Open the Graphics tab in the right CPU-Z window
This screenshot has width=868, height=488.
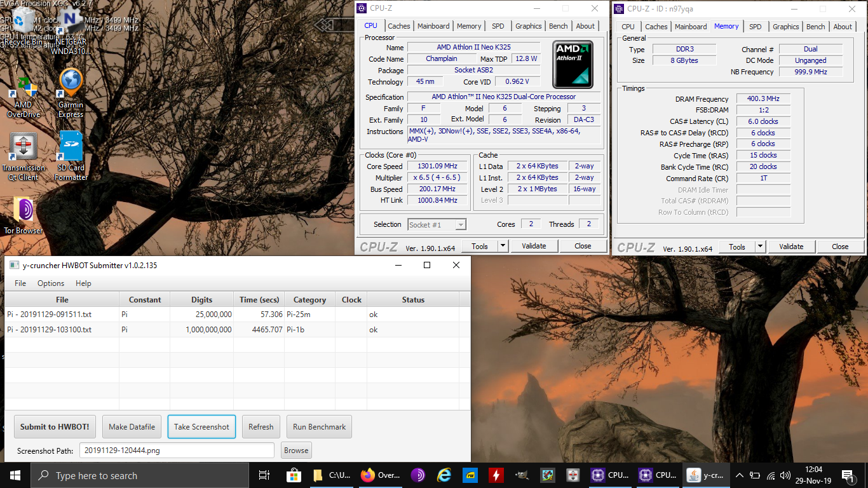click(x=785, y=27)
